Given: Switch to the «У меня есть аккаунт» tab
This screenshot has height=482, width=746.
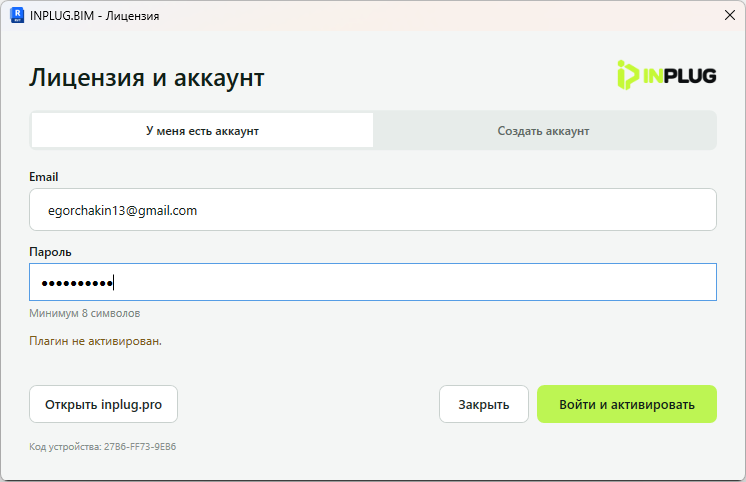Looking at the screenshot, I should click(x=202, y=130).
